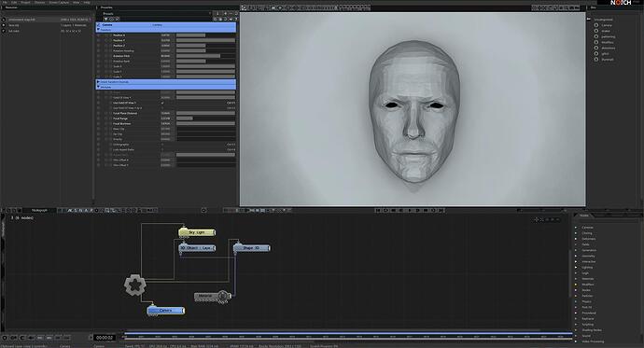Toggle Use Field Of View Y checkbox
The height and width of the screenshot is (348, 644).
point(162,103)
